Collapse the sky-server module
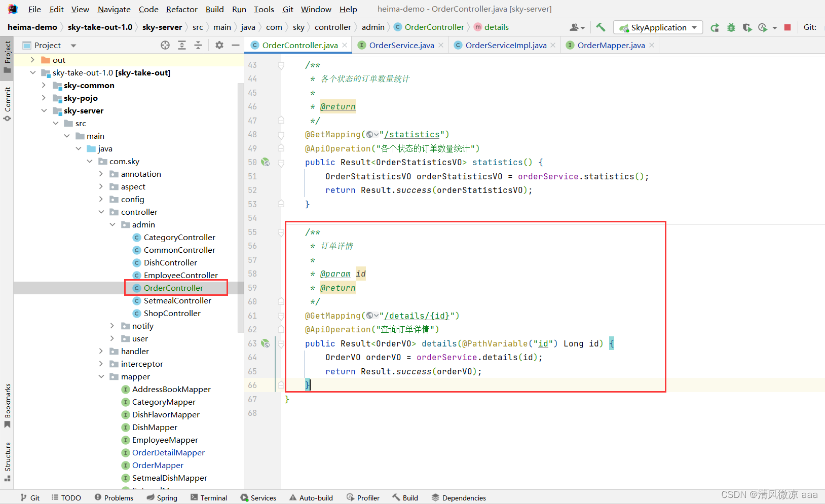Screen dimensions: 825x504 click(44, 110)
